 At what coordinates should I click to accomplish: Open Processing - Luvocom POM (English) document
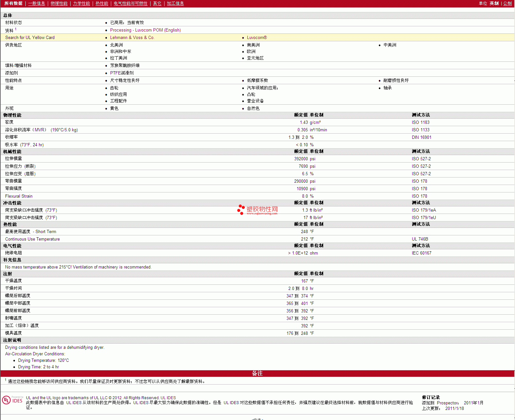[x=145, y=30]
